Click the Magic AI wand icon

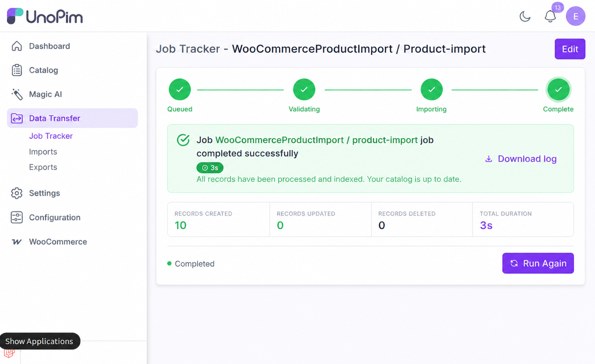click(x=17, y=94)
